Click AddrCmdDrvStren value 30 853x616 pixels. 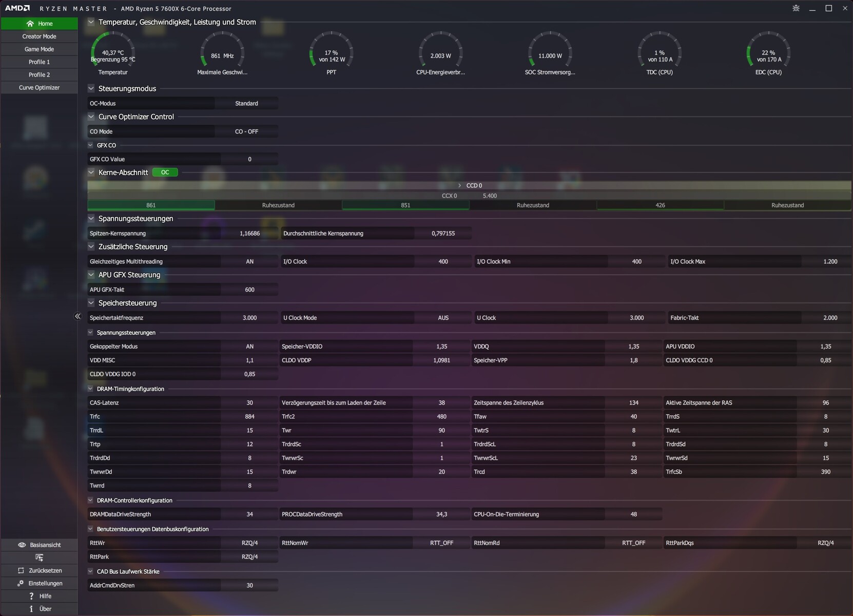pyautogui.click(x=250, y=585)
